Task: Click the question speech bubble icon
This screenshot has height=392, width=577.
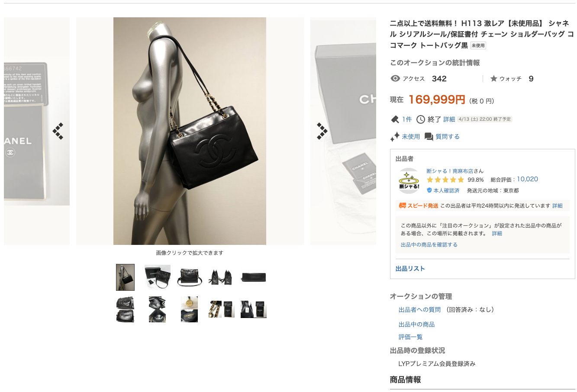Action: pos(429,137)
